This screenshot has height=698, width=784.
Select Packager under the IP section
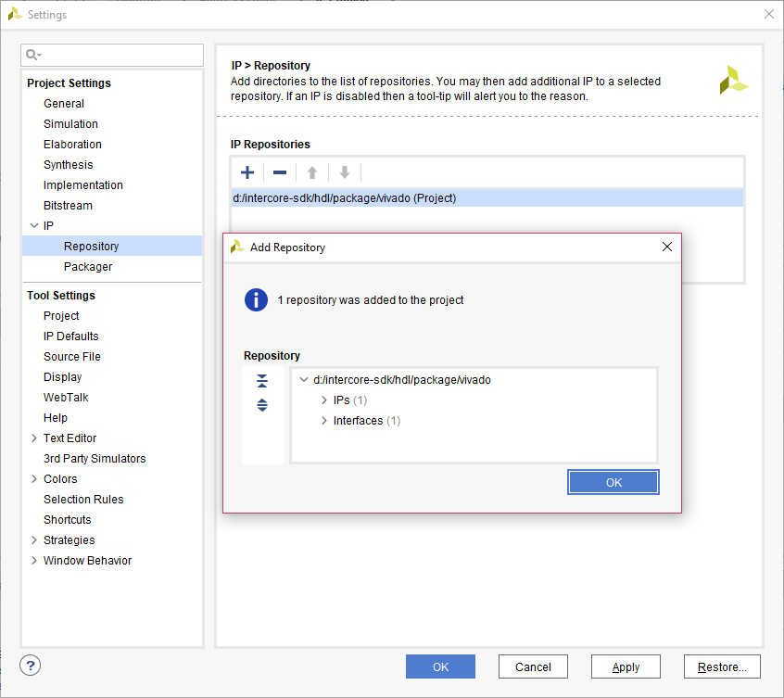[88, 267]
